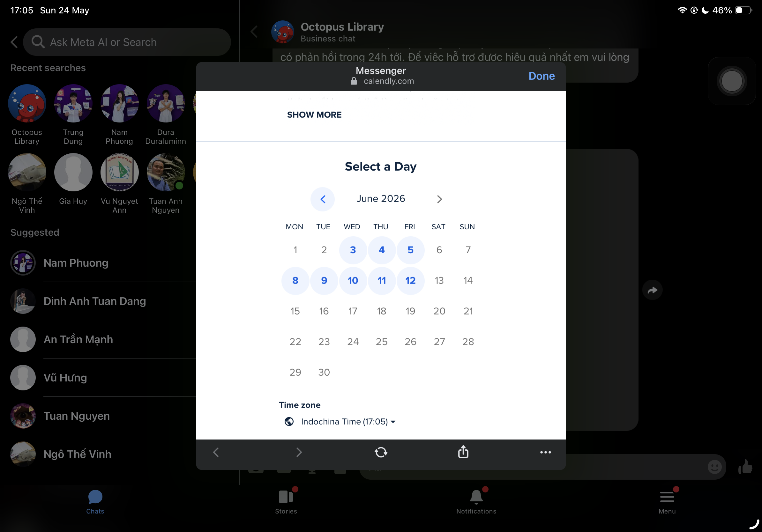
Task: Open the share sheet icon
Action: 463,452
